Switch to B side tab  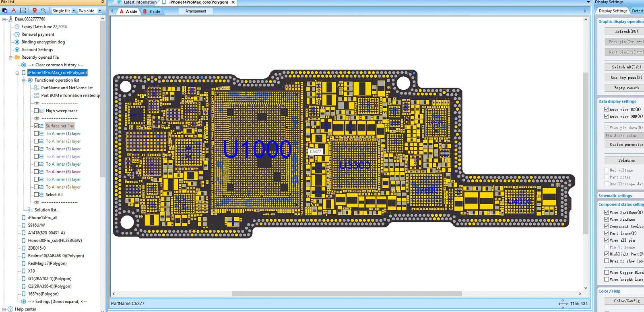(x=152, y=11)
